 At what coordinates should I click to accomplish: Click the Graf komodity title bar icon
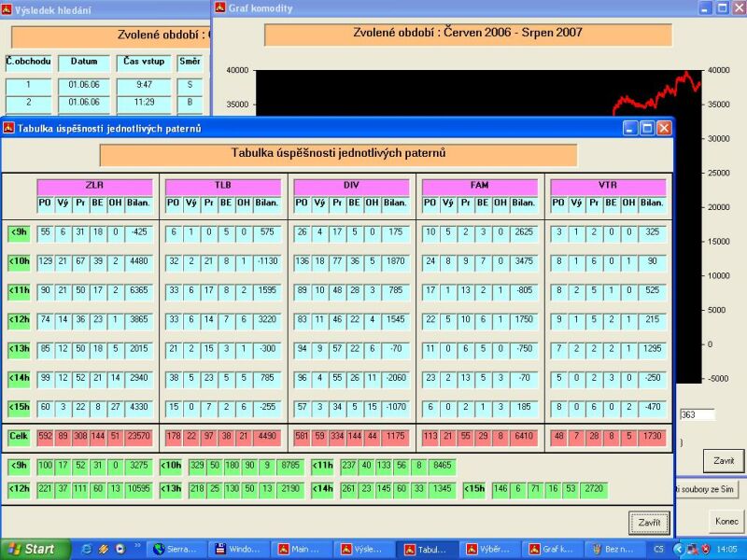tap(220, 7)
